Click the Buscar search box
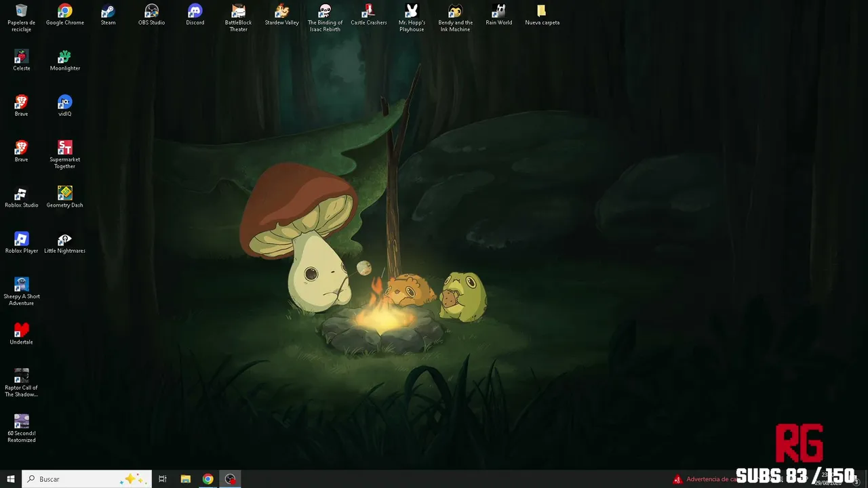Screen dimensions: 868x488 click(x=87, y=479)
